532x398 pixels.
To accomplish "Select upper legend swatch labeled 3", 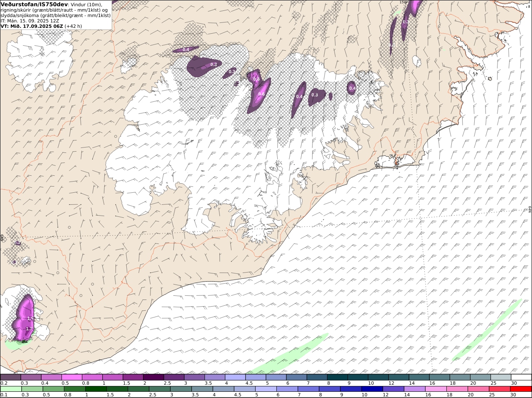I will pos(194,377).
